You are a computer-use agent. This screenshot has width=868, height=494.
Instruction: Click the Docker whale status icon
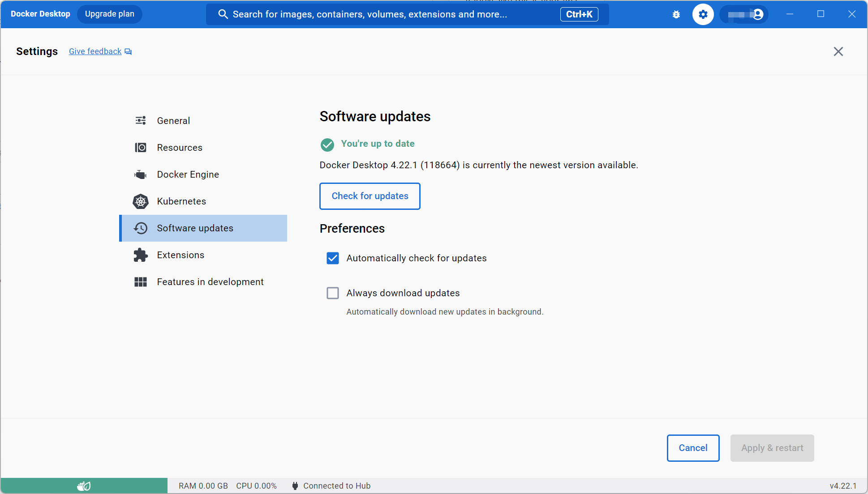(x=84, y=486)
